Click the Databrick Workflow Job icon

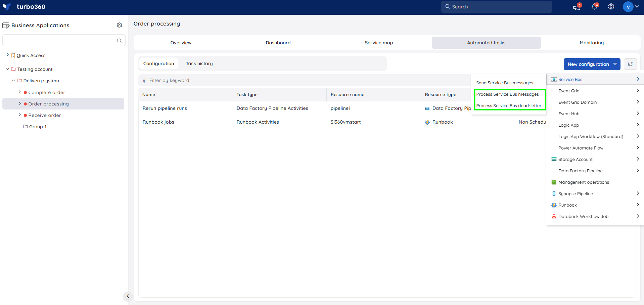pos(554,216)
